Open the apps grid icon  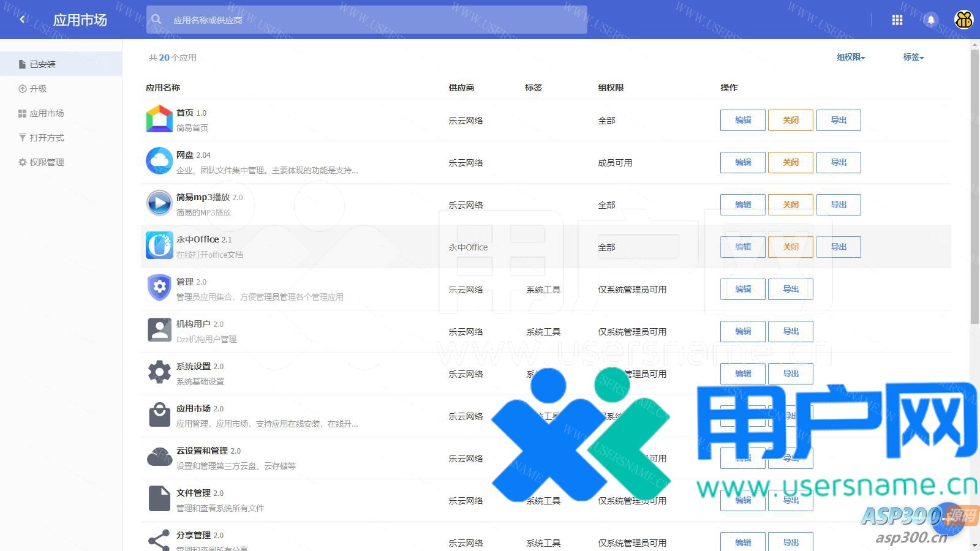pyautogui.click(x=897, y=20)
